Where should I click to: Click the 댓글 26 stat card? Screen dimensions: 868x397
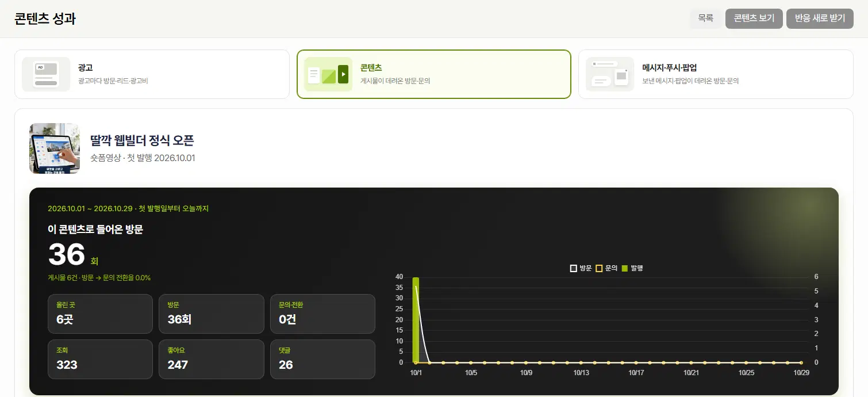[x=322, y=360]
